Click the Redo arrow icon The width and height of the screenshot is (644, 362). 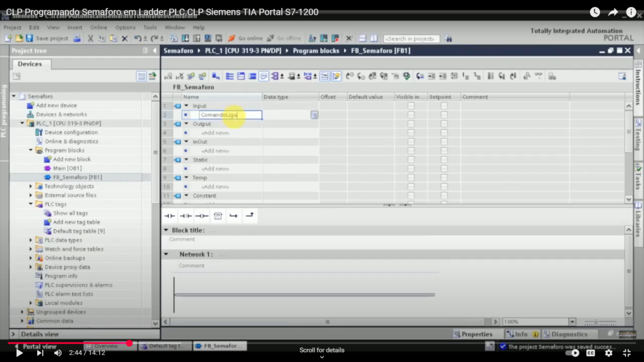pos(155,38)
